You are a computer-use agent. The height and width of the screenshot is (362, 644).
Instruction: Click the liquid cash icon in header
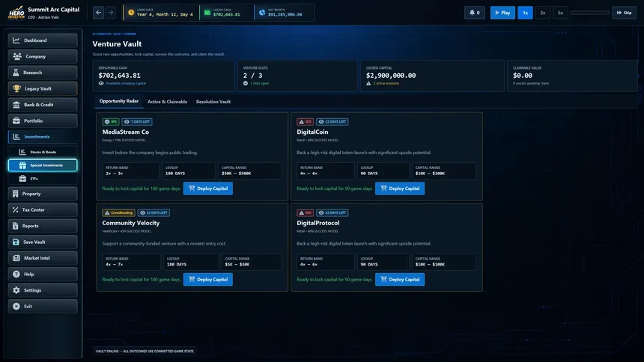point(207,13)
